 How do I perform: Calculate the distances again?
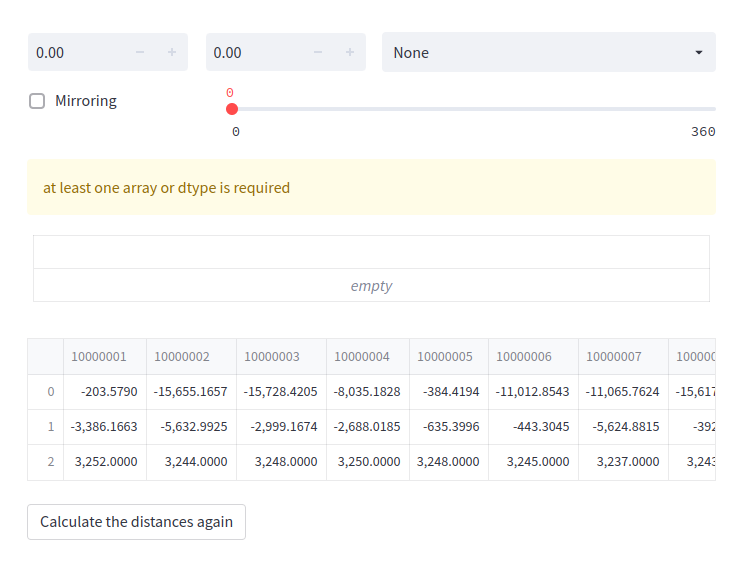pyautogui.click(x=137, y=522)
